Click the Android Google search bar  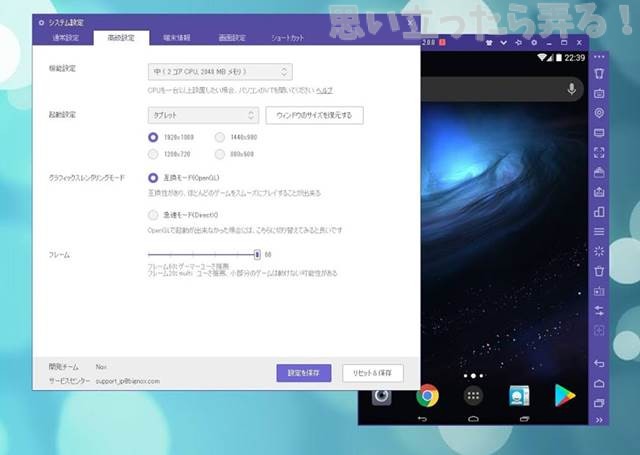coord(502,89)
